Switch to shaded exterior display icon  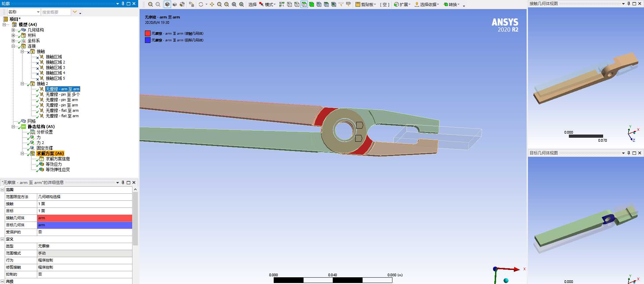tap(175, 4)
